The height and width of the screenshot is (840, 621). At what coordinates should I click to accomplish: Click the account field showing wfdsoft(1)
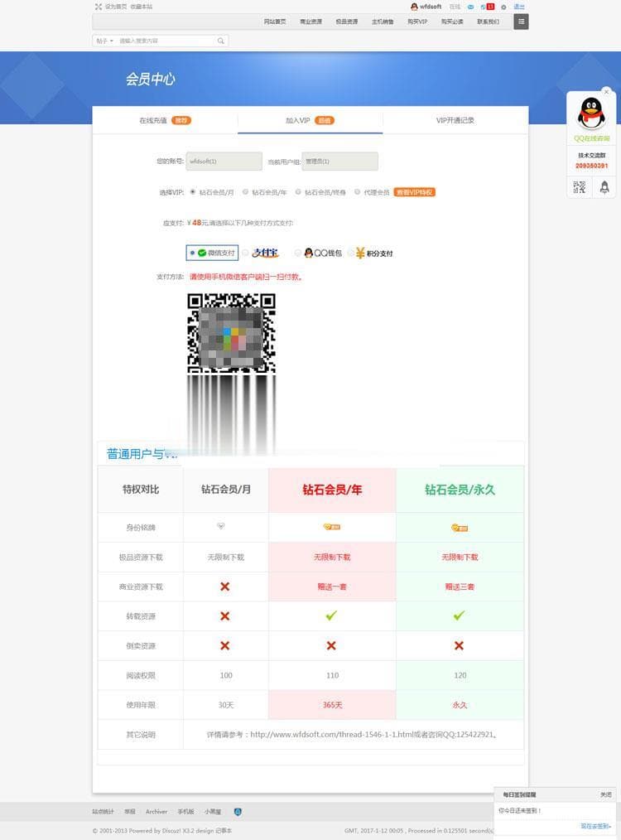224,162
